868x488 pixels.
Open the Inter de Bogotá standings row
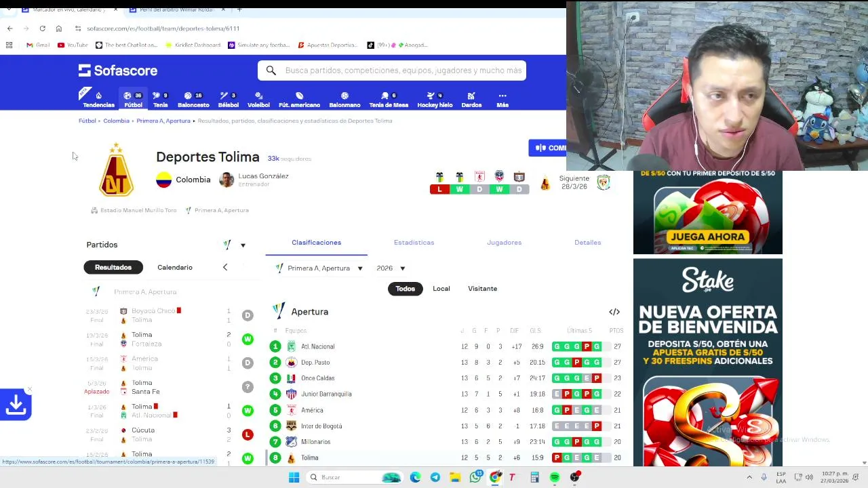(447, 426)
